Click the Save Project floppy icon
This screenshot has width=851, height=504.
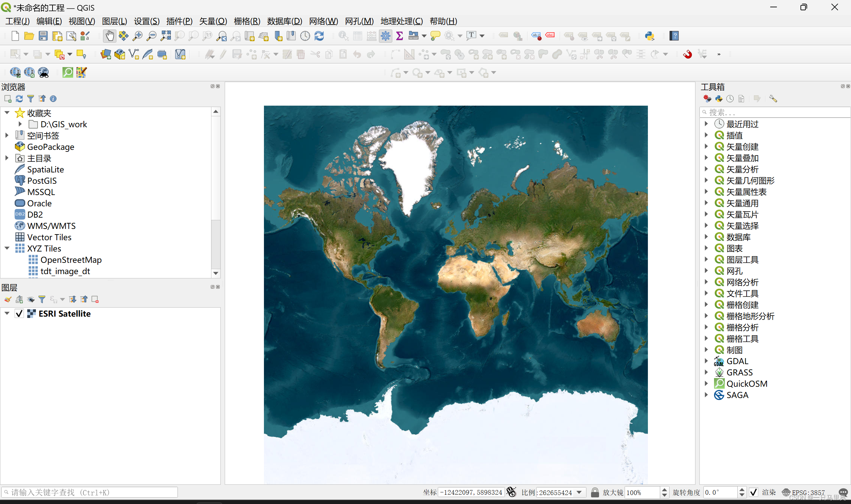43,36
